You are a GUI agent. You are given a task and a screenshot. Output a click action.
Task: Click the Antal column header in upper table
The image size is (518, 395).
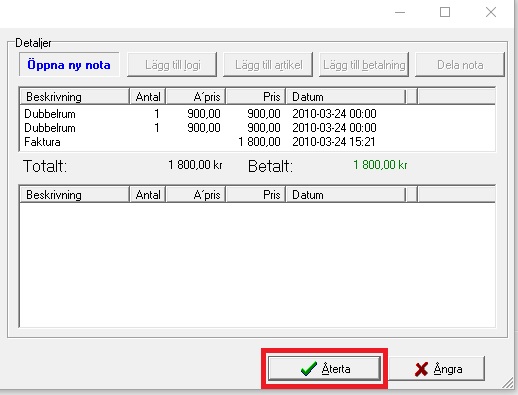tap(148, 97)
